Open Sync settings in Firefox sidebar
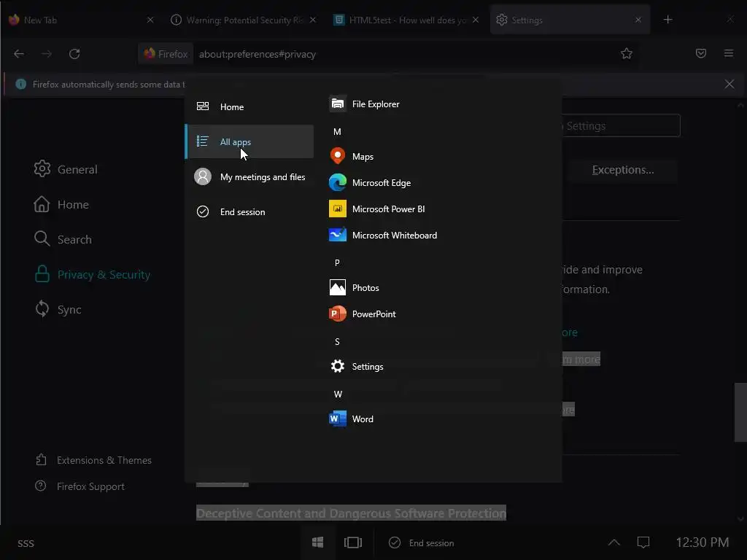This screenshot has height=560, width=747. point(58,309)
